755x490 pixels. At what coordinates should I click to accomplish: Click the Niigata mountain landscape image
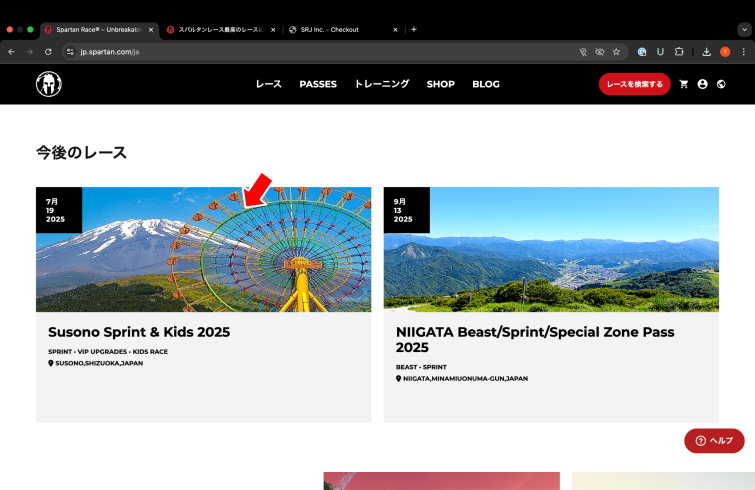(x=551, y=249)
